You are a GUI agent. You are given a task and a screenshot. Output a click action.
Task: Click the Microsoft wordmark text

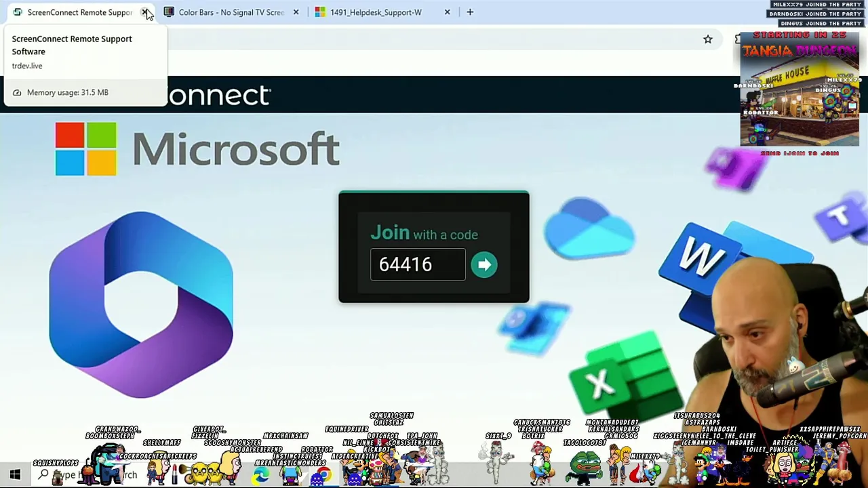coord(236,149)
